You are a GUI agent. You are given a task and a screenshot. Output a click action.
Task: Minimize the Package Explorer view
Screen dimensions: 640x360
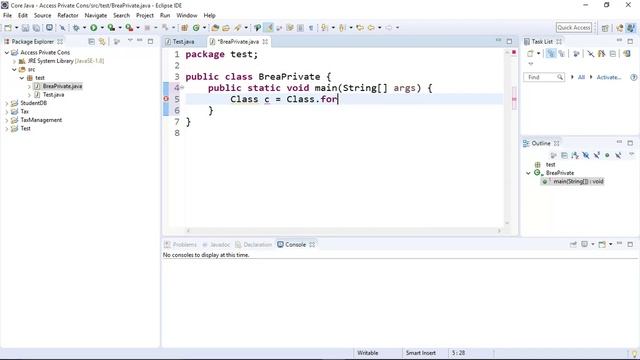coord(140,41)
